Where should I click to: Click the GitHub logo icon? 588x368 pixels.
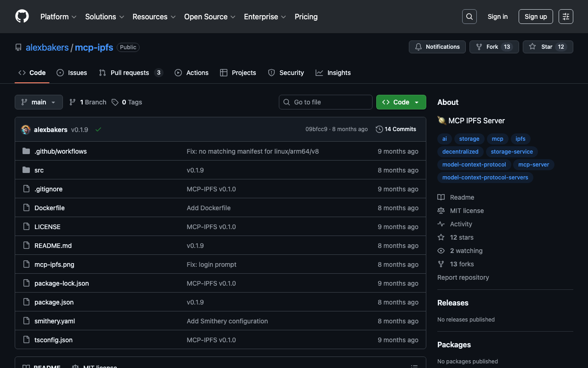[22, 17]
